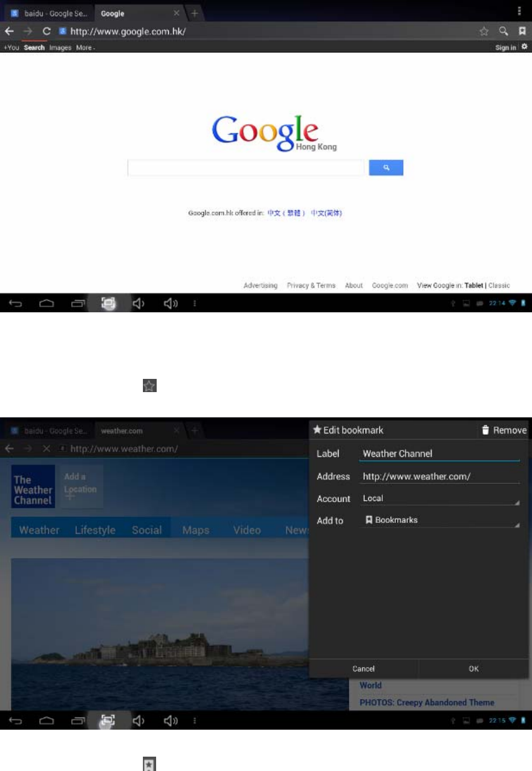Viewport: 532px width, 771px height.
Task: Click the +You link in Google top bar
Action: [11, 48]
